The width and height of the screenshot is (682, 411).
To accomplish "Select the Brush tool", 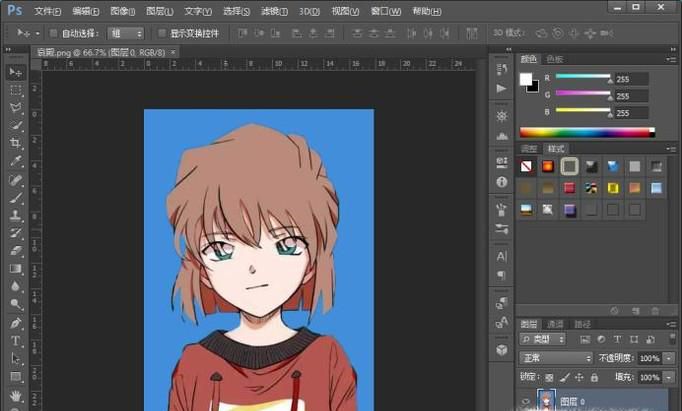I will 16,197.
